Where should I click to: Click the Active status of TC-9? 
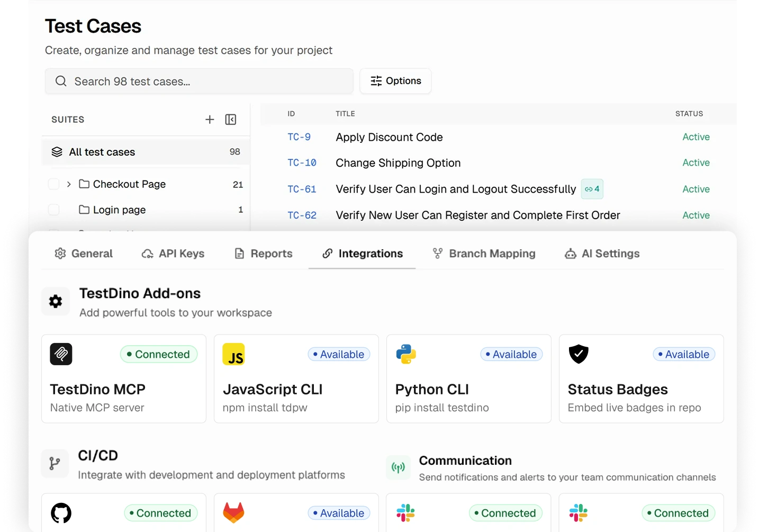[x=696, y=137]
